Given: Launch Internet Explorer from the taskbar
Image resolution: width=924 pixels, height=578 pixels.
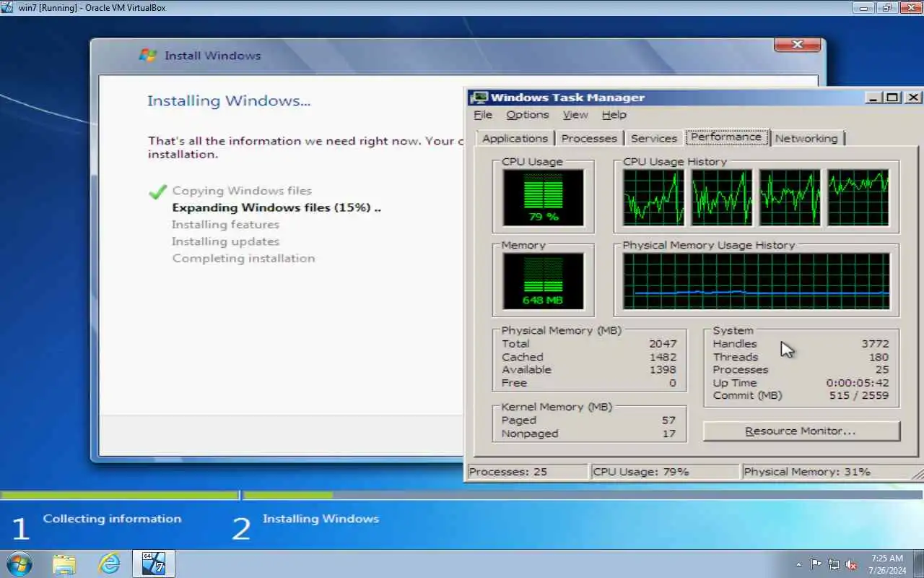Looking at the screenshot, I should point(109,564).
